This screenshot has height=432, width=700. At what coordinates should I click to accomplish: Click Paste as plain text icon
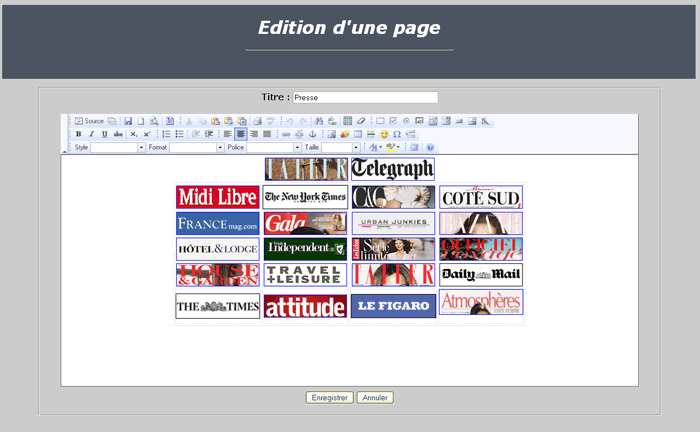pos(228,121)
